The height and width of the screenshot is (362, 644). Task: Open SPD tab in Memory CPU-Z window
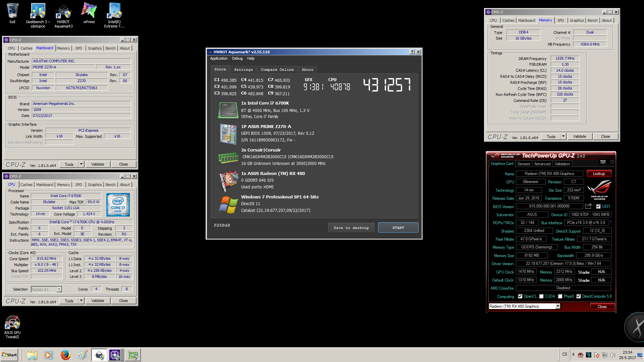[560, 20]
